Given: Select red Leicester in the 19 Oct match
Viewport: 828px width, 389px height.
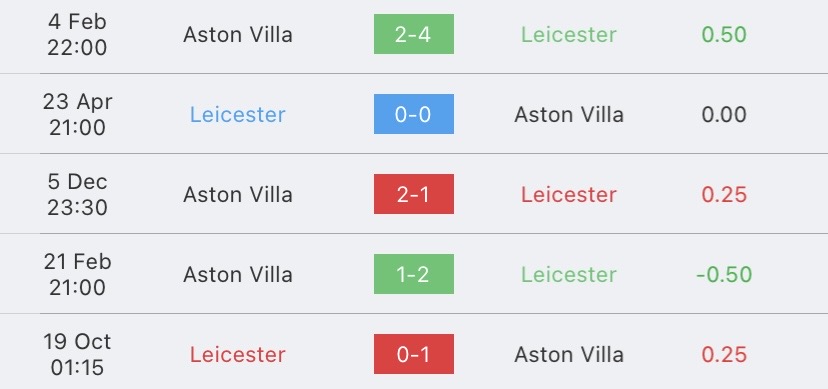Looking at the screenshot, I should pyautogui.click(x=238, y=355).
